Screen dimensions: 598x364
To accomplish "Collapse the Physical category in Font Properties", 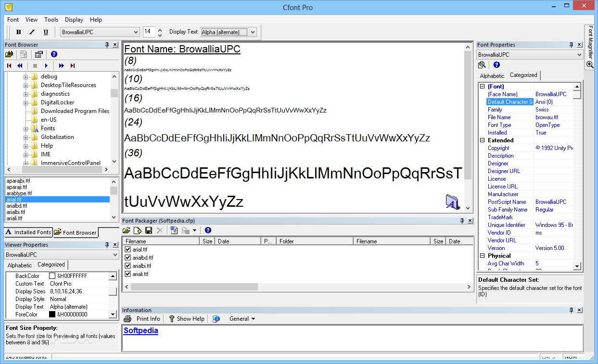I will coord(482,256).
